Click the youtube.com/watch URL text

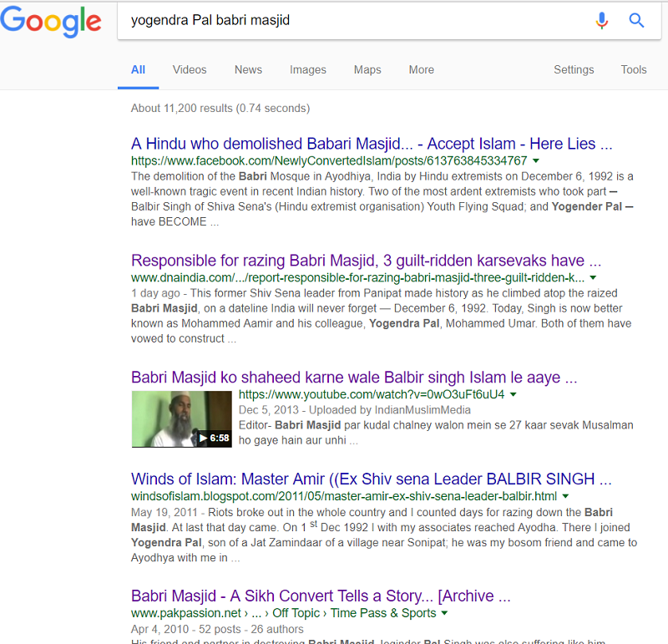(x=372, y=394)
